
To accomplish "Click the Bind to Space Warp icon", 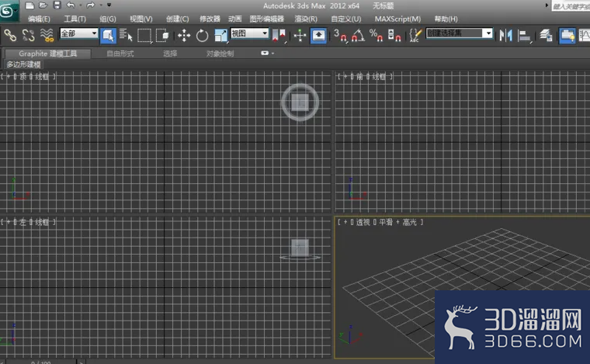I will point(47,35).
